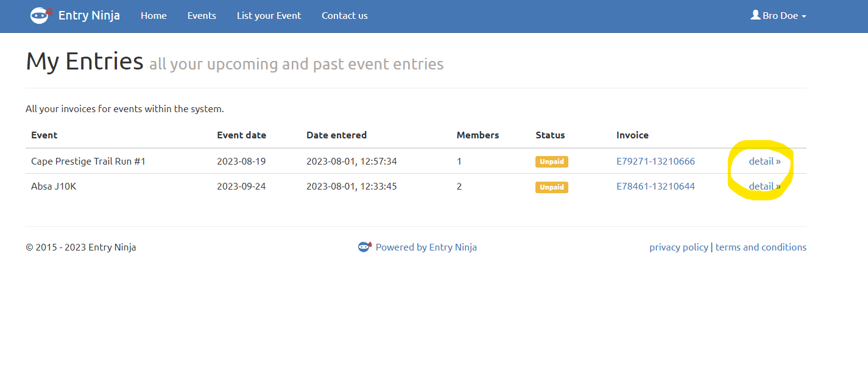This screenshot has width=868, height=373.
Task: Click the Absa J10K event name
Action: coord(54,187)
